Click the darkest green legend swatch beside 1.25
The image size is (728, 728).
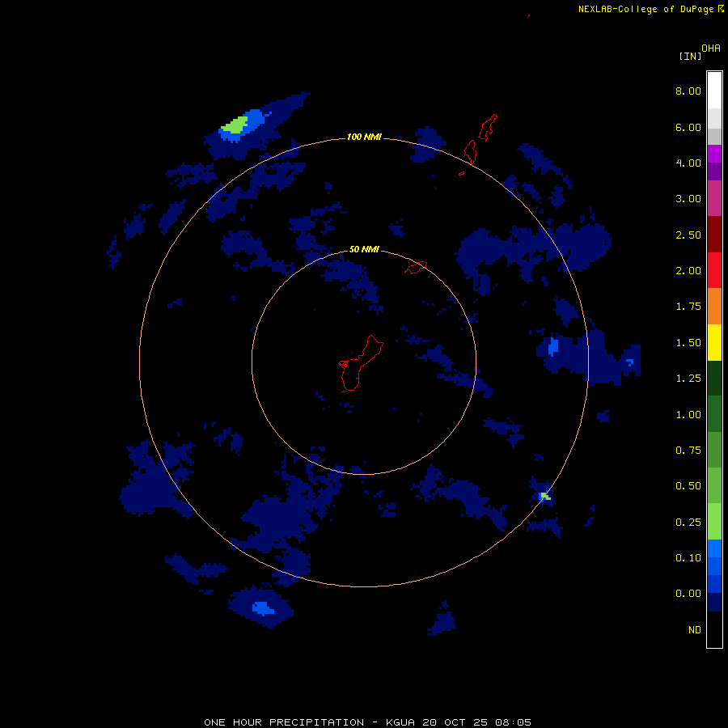click(714, 379)
